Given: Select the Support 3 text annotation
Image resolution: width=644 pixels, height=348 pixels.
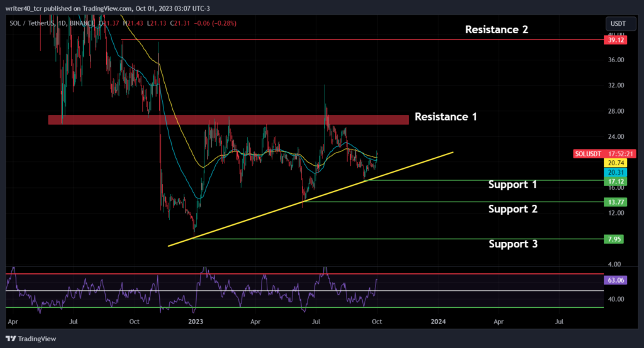Looking at the screenshot, I should click(513, 244).
